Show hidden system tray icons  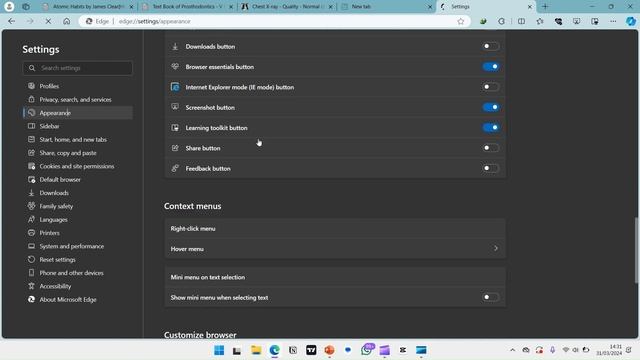tap(512, 350)
